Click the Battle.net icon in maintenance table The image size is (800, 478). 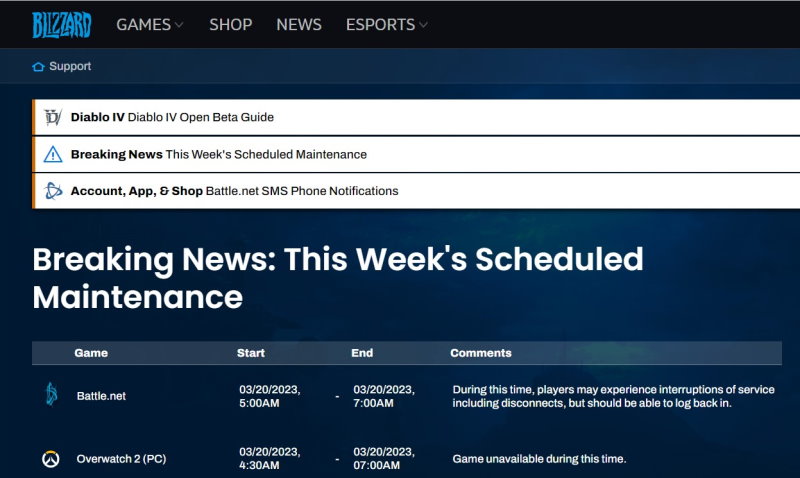pos(51,395)
